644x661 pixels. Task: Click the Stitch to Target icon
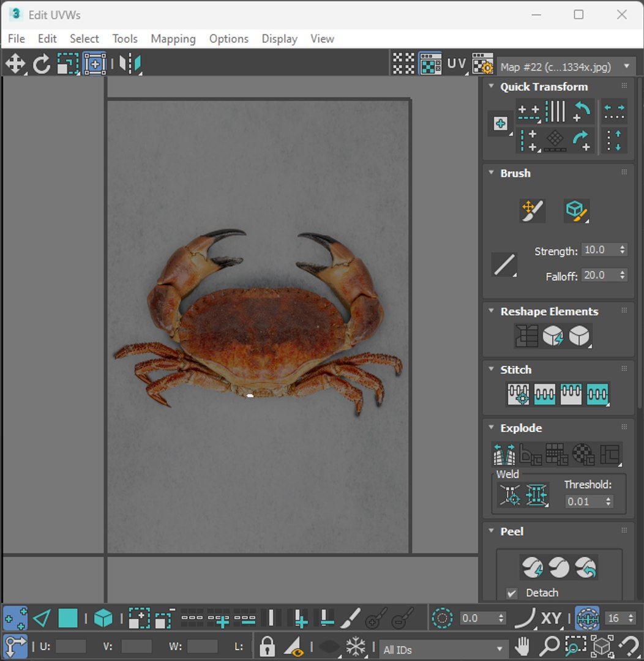coord(518,394)
